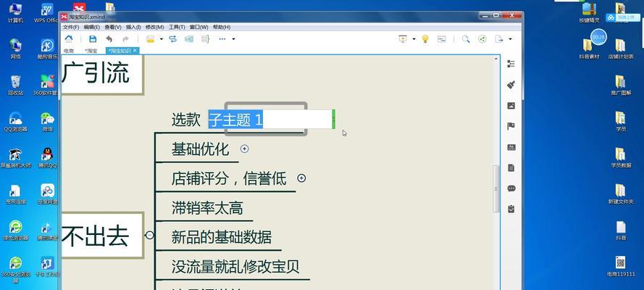Open Outline panel in right sidebar
The image size is (644, 290).
511,64
